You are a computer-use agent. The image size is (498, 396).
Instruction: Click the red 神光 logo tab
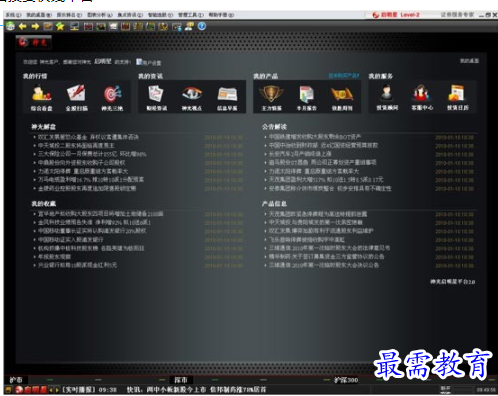click(x=33, y=42)
